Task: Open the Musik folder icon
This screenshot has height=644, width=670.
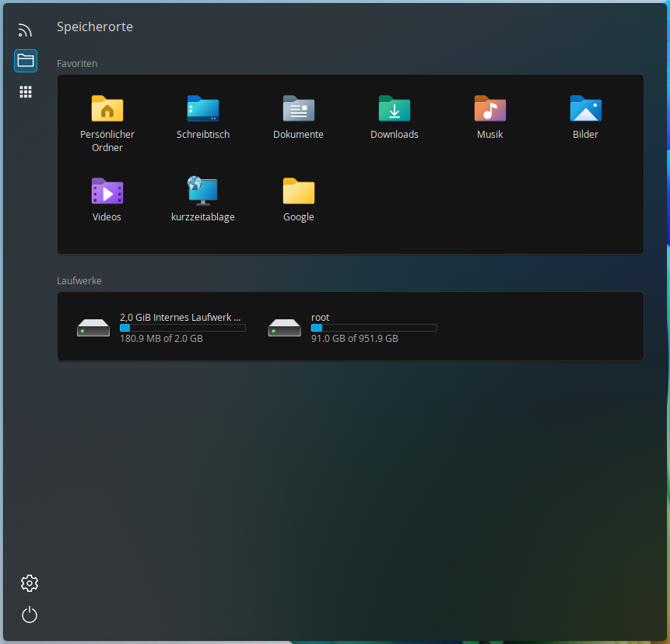Action: (x=490, y=108)
